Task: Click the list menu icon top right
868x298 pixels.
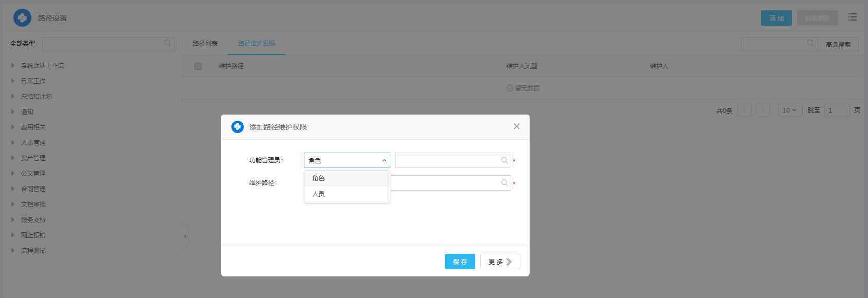Action: click(x=852, y=17)
